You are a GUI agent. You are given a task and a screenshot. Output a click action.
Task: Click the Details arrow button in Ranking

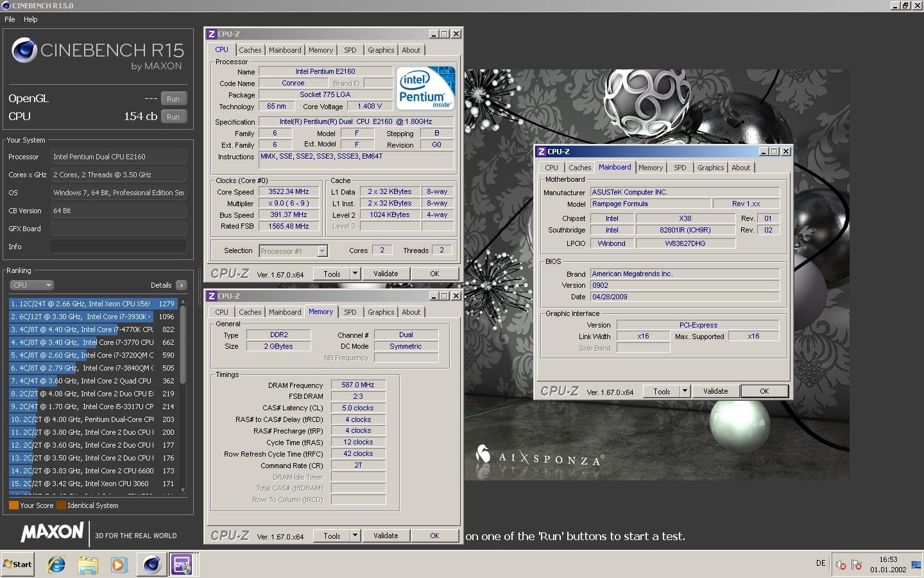(x=181, y=285)
